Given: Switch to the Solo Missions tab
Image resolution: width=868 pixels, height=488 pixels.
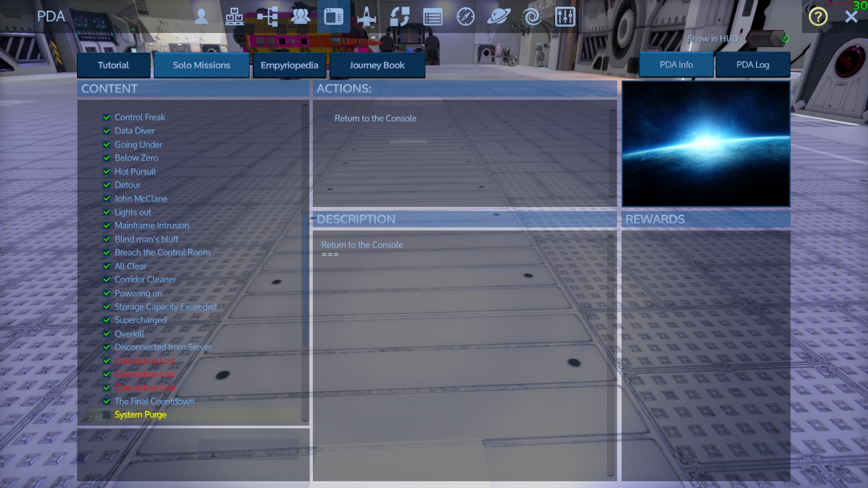Looking at the screenshot, I should tap(201, 65).
